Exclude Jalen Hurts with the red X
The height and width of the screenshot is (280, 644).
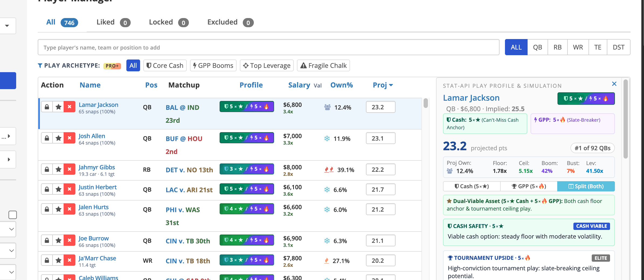pyautogui.click(x=70, y=209)
